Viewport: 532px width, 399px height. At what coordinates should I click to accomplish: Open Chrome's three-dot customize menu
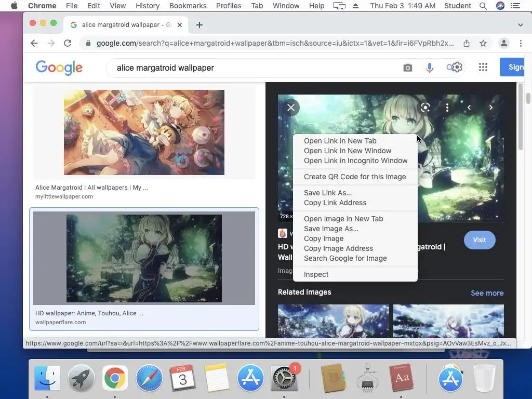(x=521, y=43)
